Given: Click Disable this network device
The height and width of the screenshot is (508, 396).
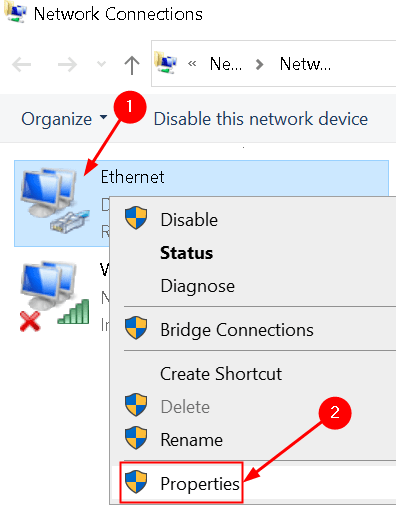Looking at the screenshot, I should pos(261,119).
